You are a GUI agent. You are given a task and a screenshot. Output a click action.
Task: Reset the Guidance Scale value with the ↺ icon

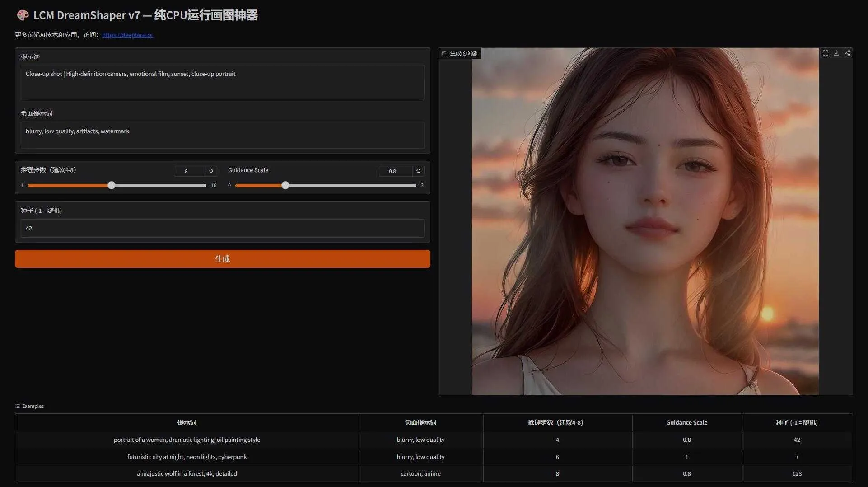coord(418,171)
